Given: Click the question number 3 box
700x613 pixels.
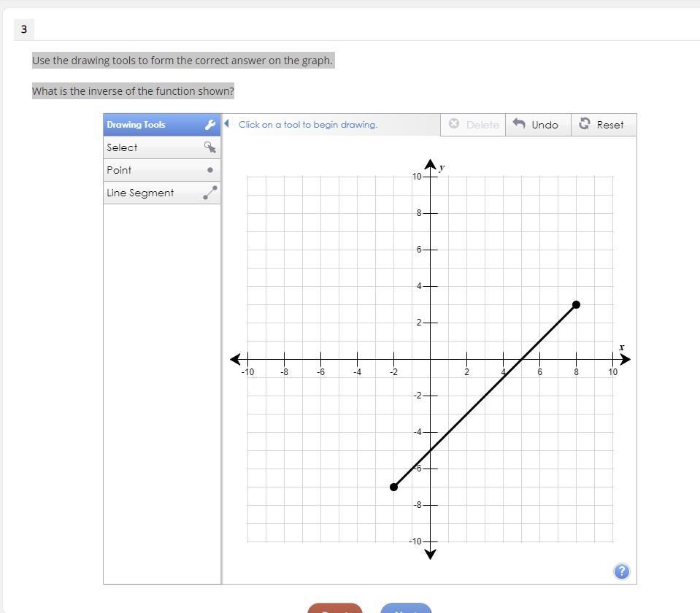Looking at the screenshot, I should tap(24, 29).
